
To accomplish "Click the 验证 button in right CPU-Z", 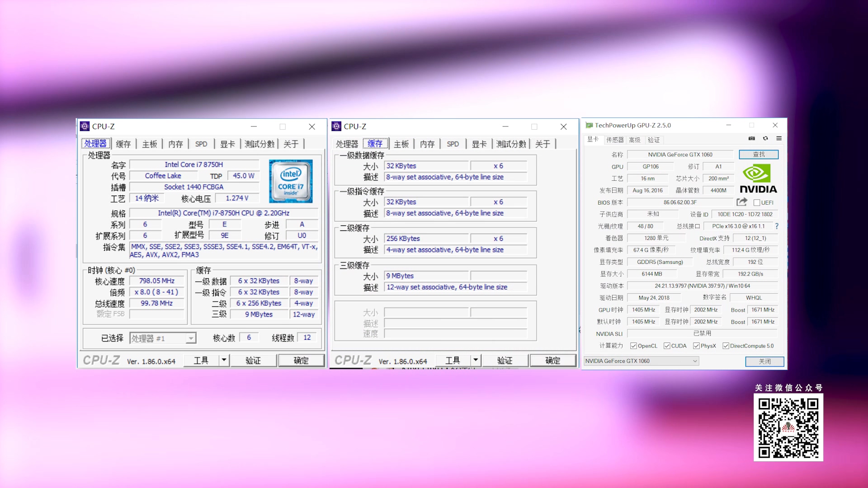I will pos(505,360).
